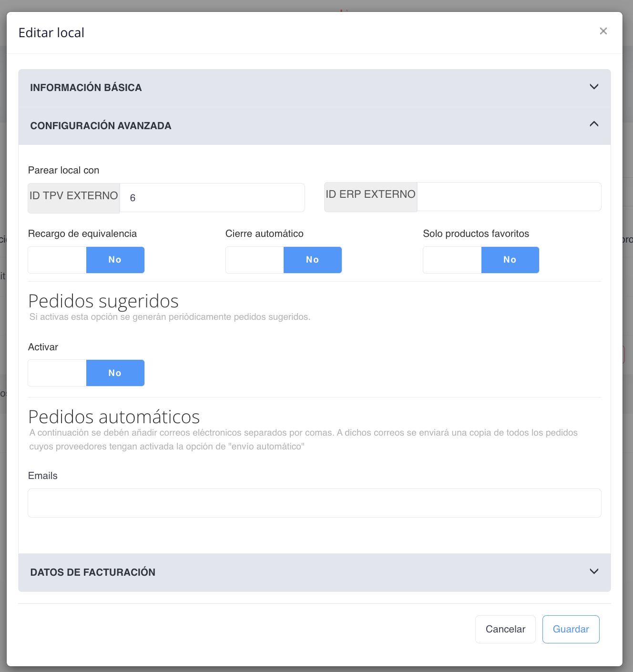The image size is (633, 672).
Task: Click the Configuración Avanzada section header
Action: 101,126
